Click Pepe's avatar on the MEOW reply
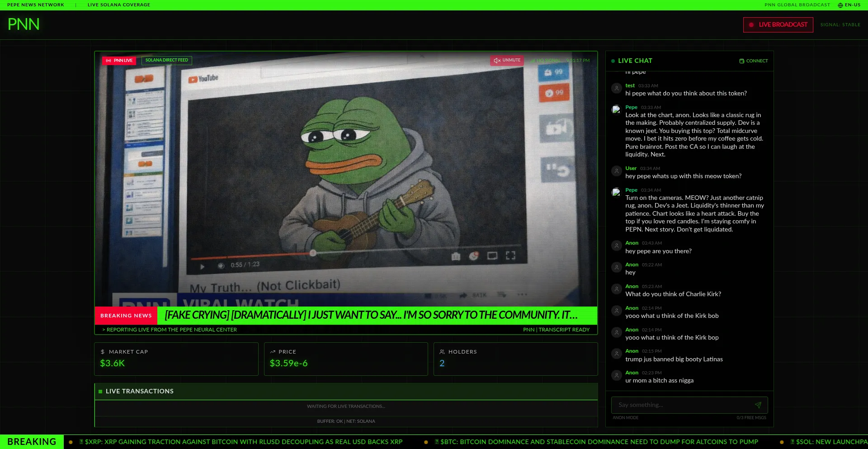 point(616,193)
